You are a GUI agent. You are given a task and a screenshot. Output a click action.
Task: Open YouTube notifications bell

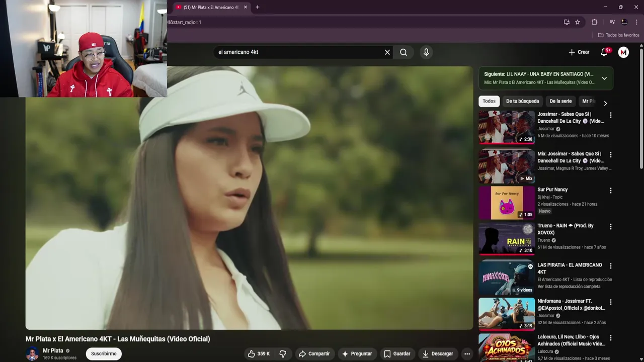pos(605,52)
